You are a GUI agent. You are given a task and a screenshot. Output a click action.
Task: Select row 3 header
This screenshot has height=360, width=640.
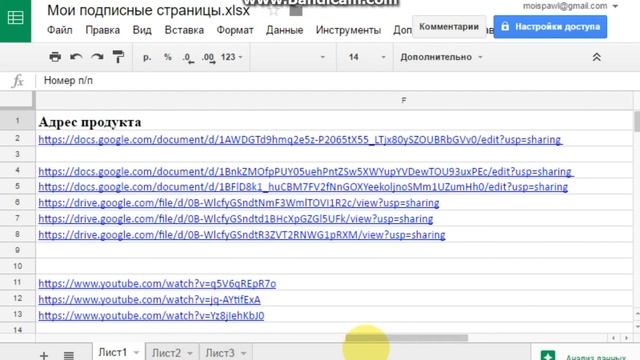[18, 154]
